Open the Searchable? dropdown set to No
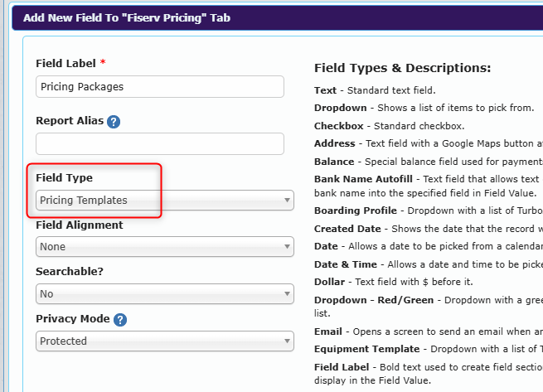 (165, 293)
